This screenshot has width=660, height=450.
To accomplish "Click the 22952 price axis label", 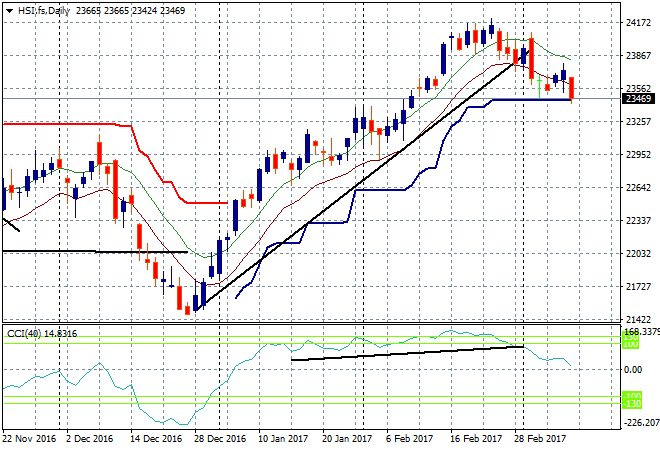I will [639, 154].
